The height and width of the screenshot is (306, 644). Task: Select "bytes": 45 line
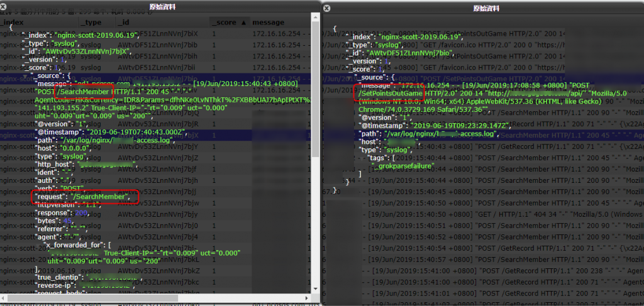(54, 221)
